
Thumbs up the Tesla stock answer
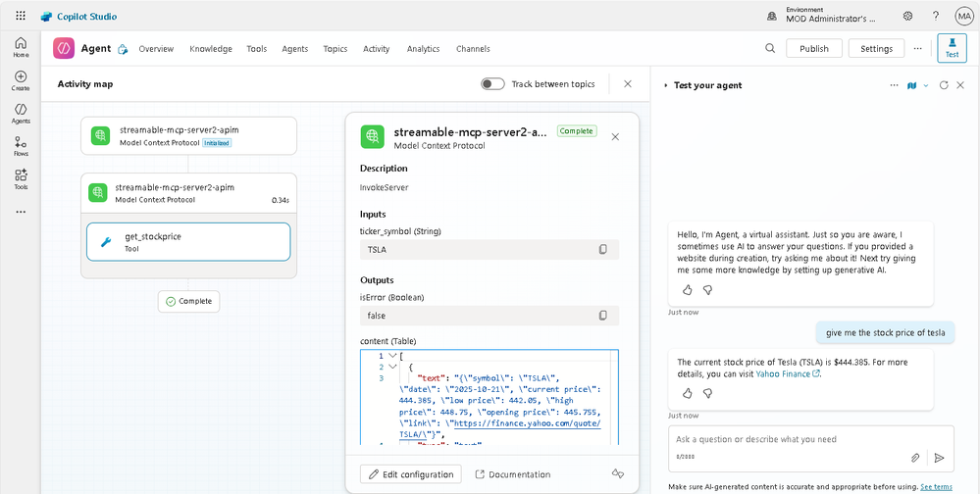(x=687, y=393)
